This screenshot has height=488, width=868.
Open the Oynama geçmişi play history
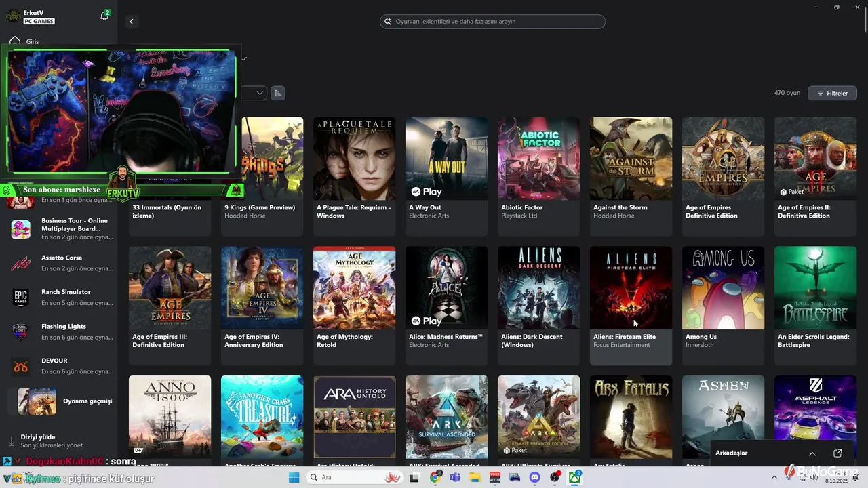coord(61,401)
